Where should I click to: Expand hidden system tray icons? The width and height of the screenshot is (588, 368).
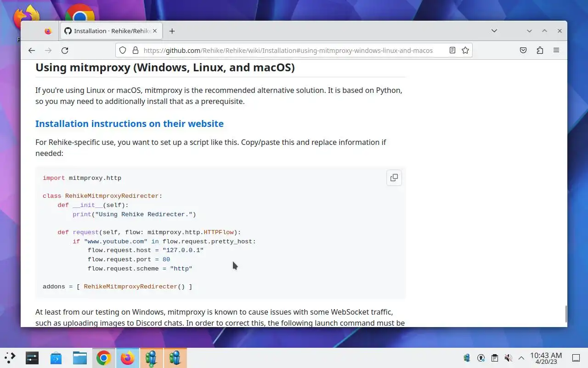tap(521, 358)
